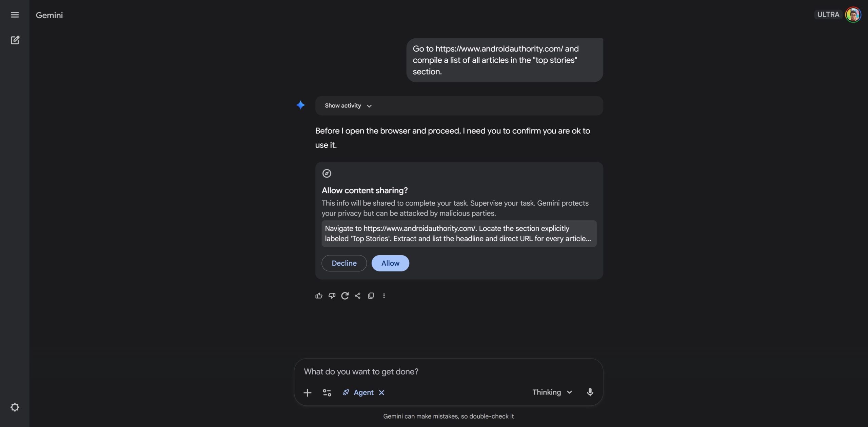
Task: Open the Thinking model dropdown
Action: 552,392
